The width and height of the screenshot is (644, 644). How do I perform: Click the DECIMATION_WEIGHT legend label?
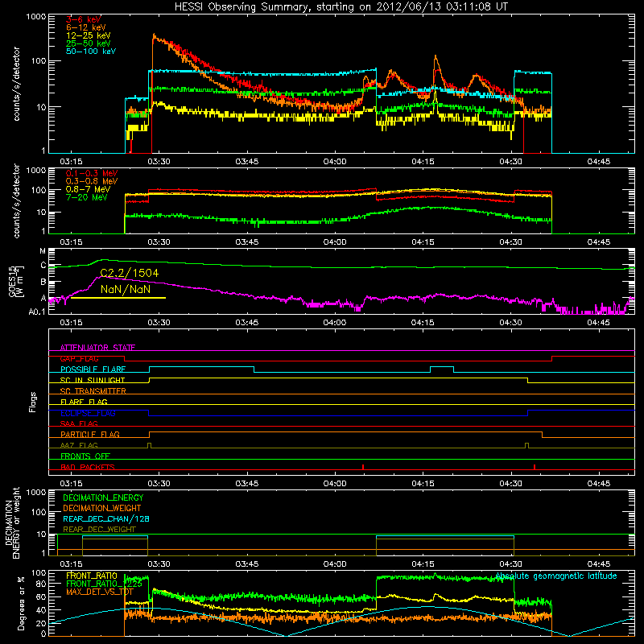click(102, 508)
